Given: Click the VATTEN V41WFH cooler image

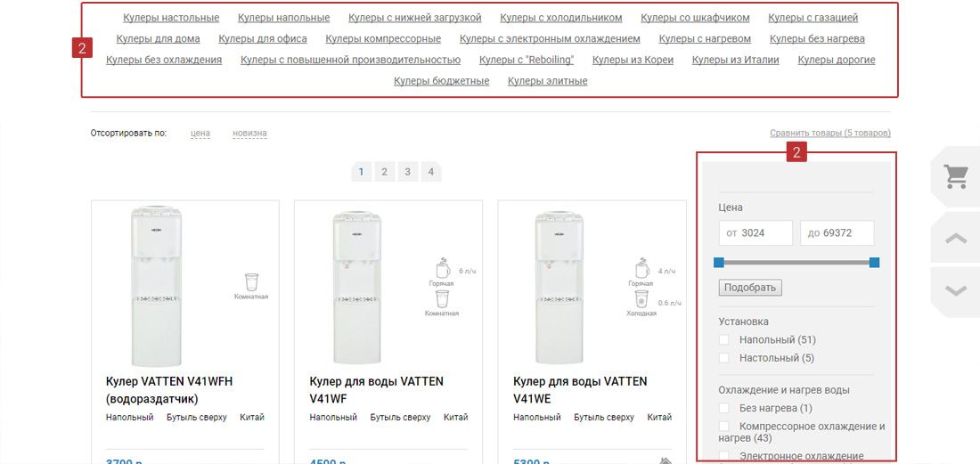Looking at the screenshot, I should (156, 285).
